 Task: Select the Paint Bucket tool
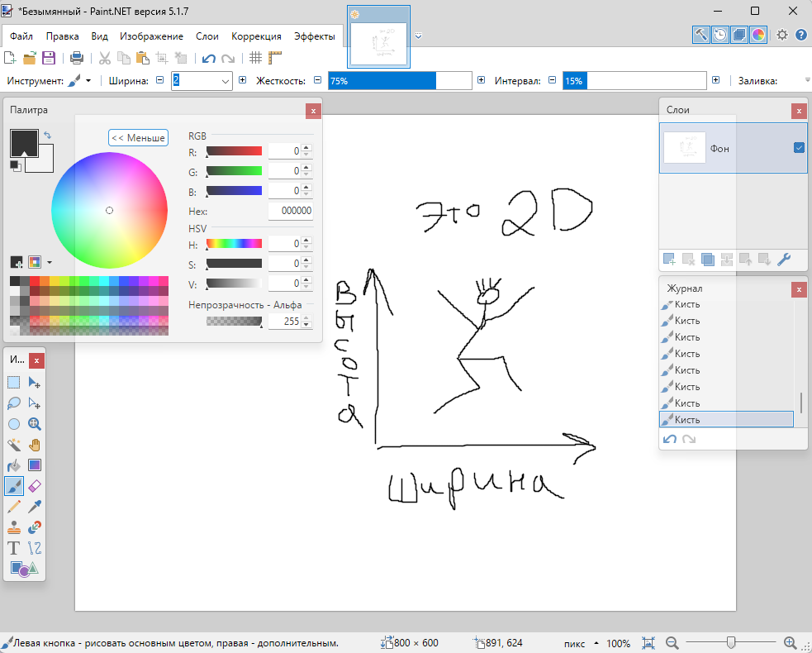14,465
